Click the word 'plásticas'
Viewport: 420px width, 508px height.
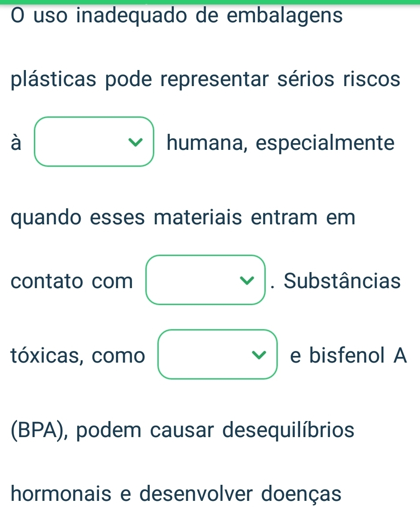(x=54, y=80)
